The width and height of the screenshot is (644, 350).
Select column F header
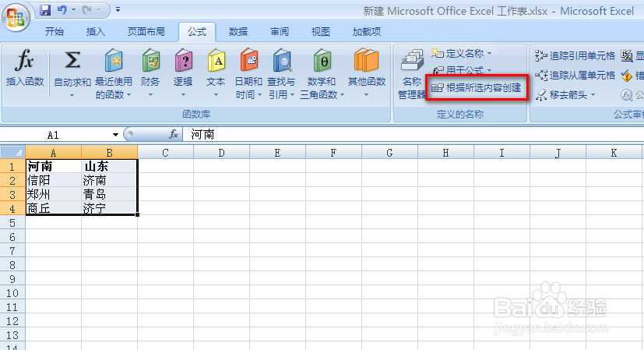(x=333, y=153)
